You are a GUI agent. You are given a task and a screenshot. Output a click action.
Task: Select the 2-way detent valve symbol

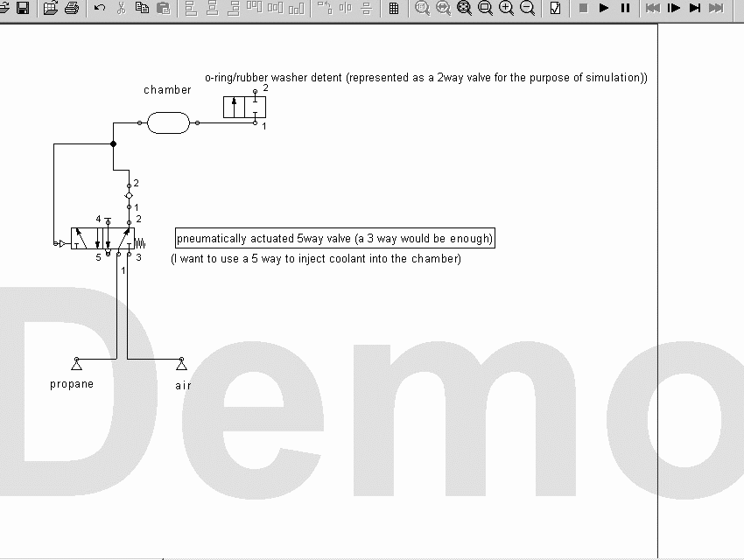pyautogui.click(x=244, y=107)
